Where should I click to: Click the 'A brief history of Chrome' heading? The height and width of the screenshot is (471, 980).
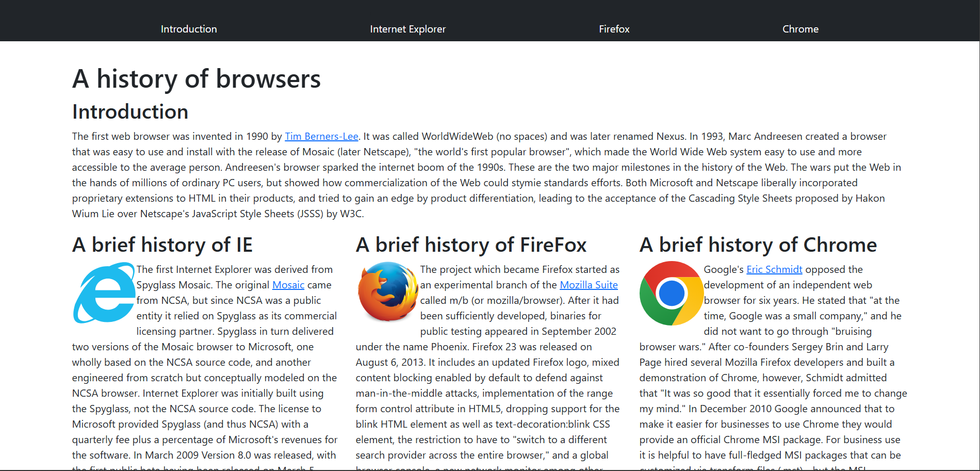pyautogui.click(x=758, y=245)
